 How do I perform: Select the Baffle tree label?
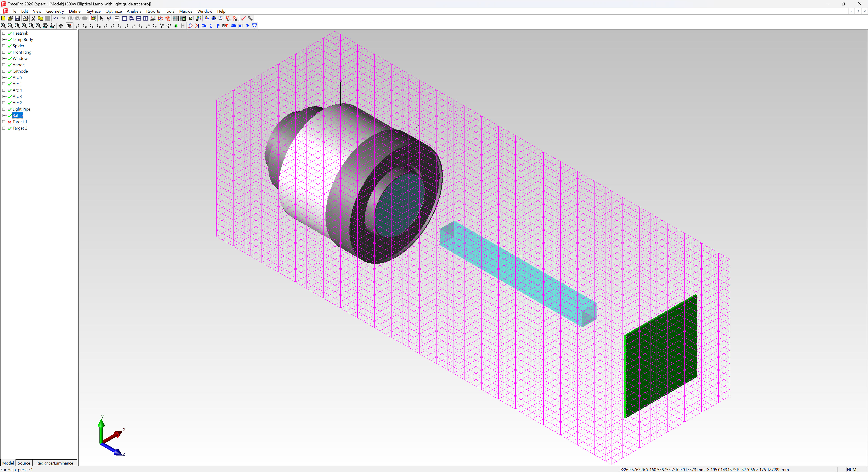click(18, 116)
